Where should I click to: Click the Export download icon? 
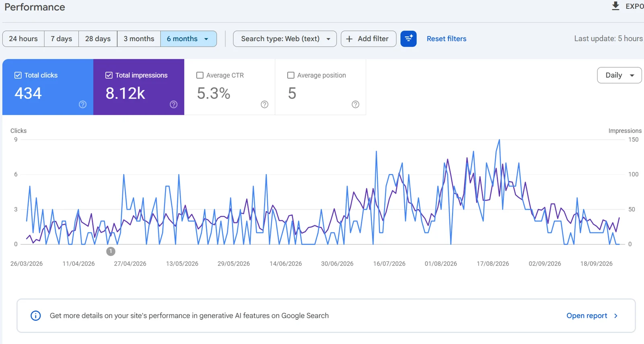tap(615, 6)
